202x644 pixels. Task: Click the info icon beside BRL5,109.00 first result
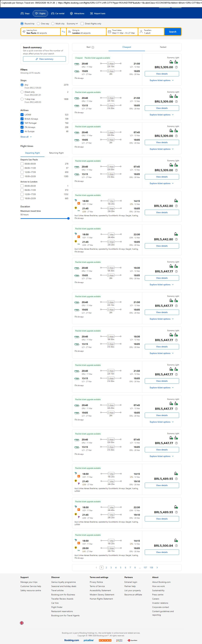(176, 67)
